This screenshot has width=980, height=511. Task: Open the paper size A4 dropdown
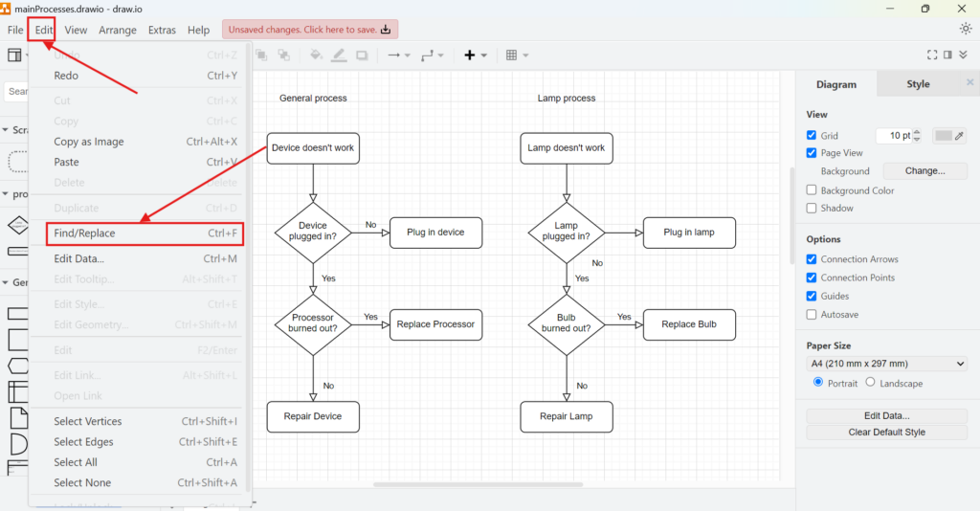(887, 364)
